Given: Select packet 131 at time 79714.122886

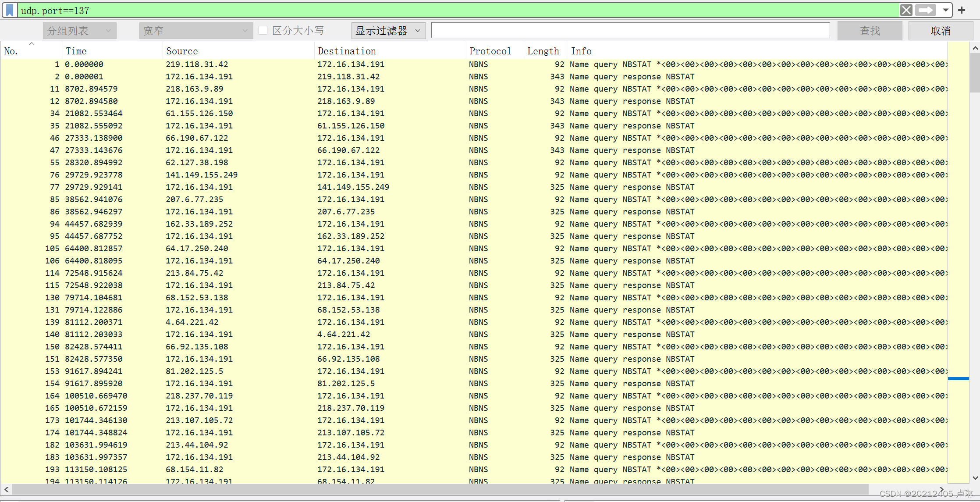Looking at the screenshot, I should pos(474,310).
